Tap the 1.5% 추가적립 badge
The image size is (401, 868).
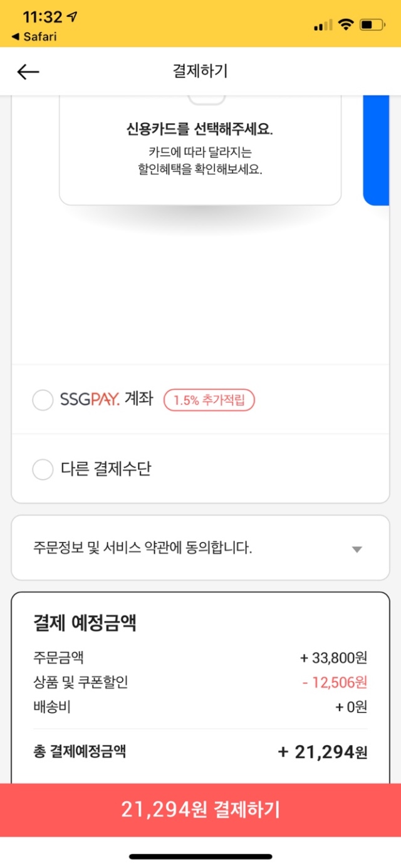209,400
